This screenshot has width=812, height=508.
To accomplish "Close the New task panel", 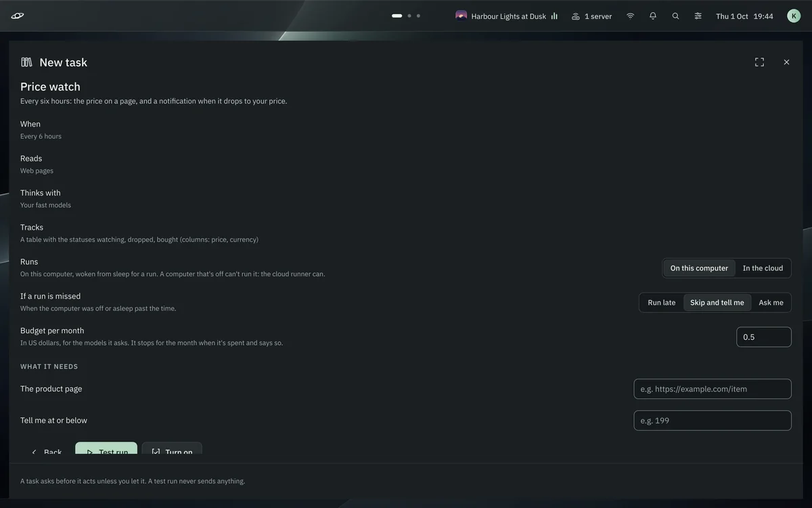I will click(x=786, y=62).
